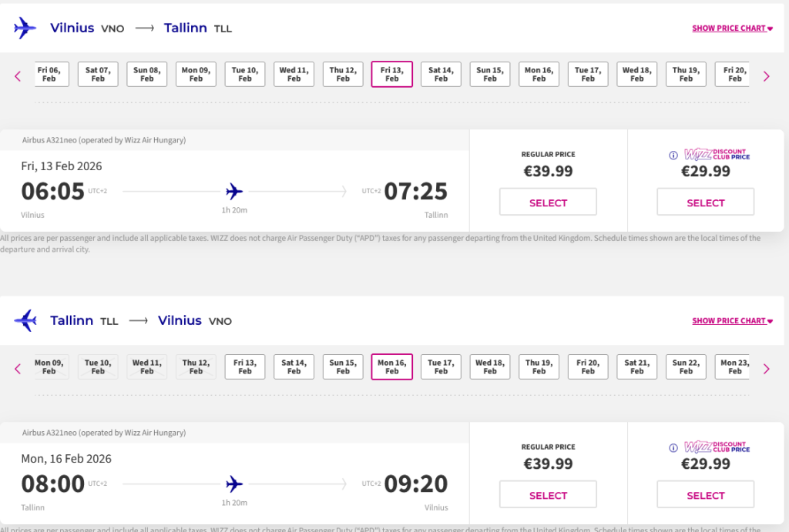
Task: Expand return Show Price Chart
Action: click(732, 321)
